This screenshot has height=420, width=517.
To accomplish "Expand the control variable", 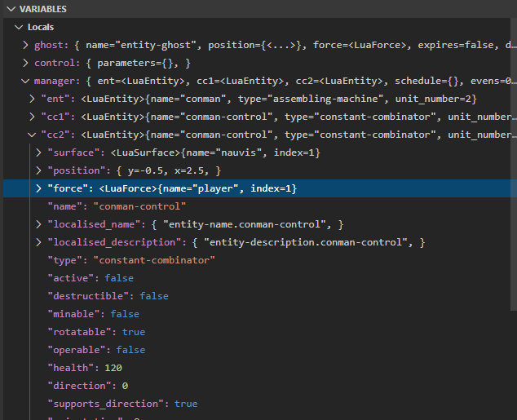I will (x=25, y=63).
